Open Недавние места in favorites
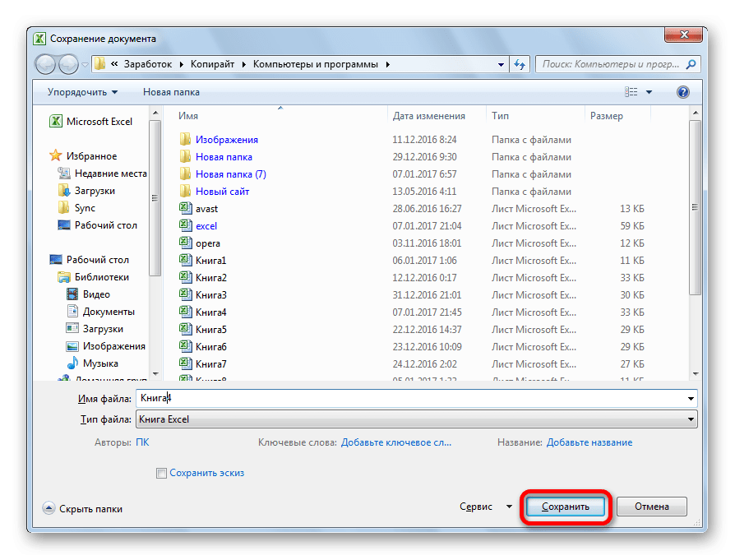735x560 pixels. pos(102,173)
